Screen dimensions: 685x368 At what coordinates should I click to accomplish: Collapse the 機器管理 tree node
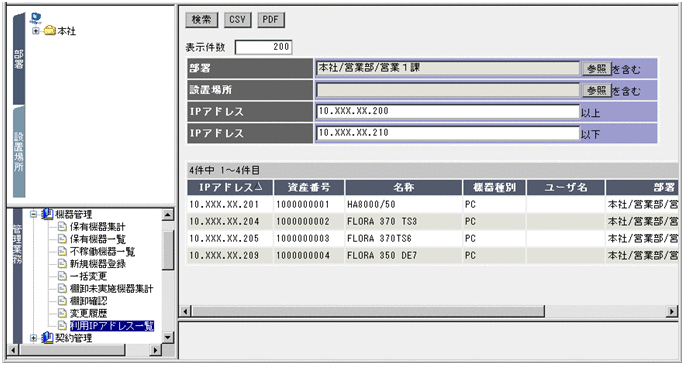(x=33, y=214)
